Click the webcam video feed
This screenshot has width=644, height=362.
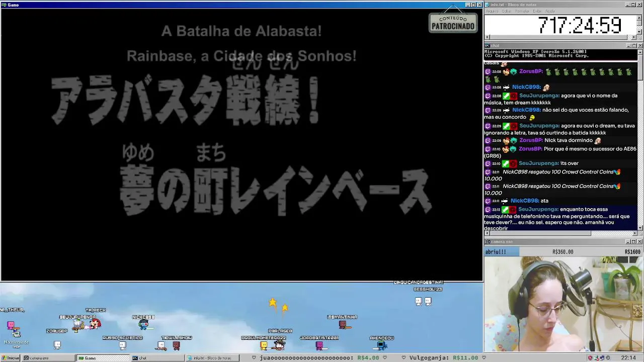click(x=563, y=304)
